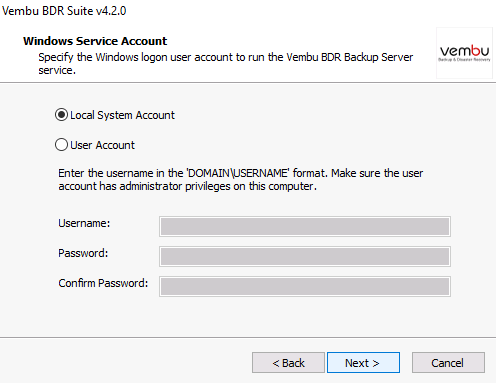Click the 'User Account' label text

click(x=102, y=145)
